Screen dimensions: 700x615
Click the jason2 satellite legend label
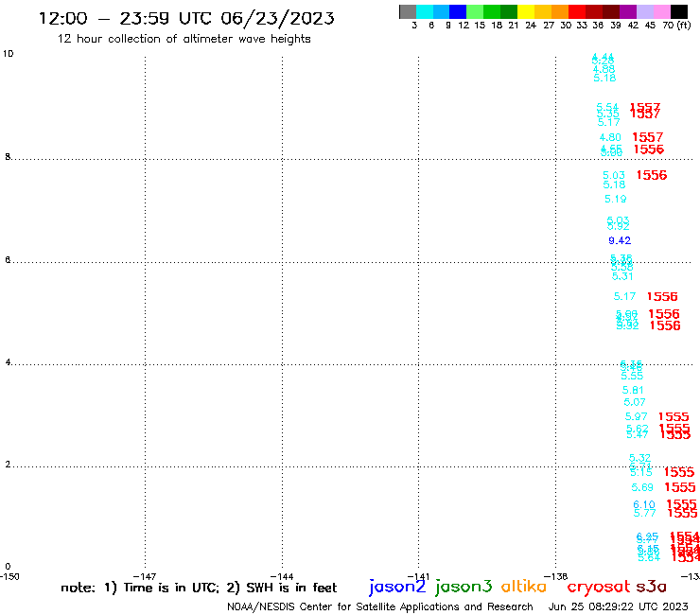pos(397,587)
